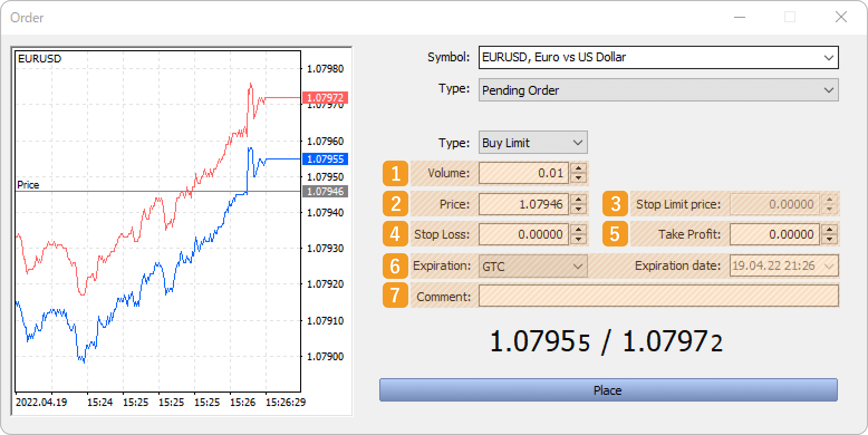Open the GTC expiration dropdown
The image size is (868, 435).
[533, 266]
